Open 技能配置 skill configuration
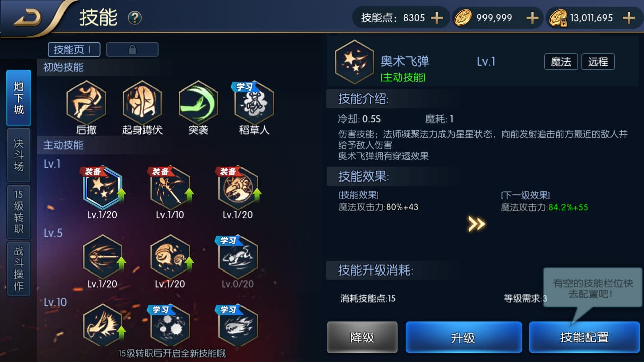 pyautogui.click(x=585, y=337)
